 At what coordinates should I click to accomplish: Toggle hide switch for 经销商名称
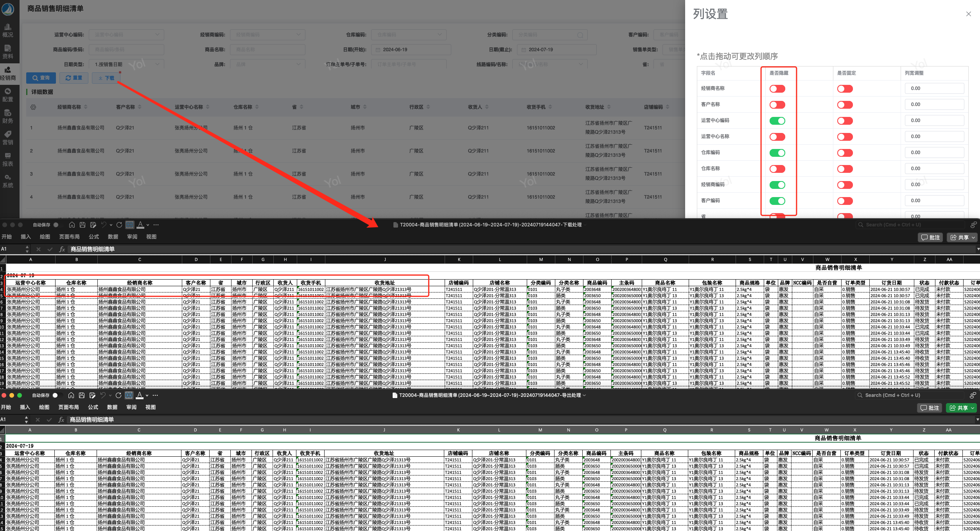(x=777, y=89)
